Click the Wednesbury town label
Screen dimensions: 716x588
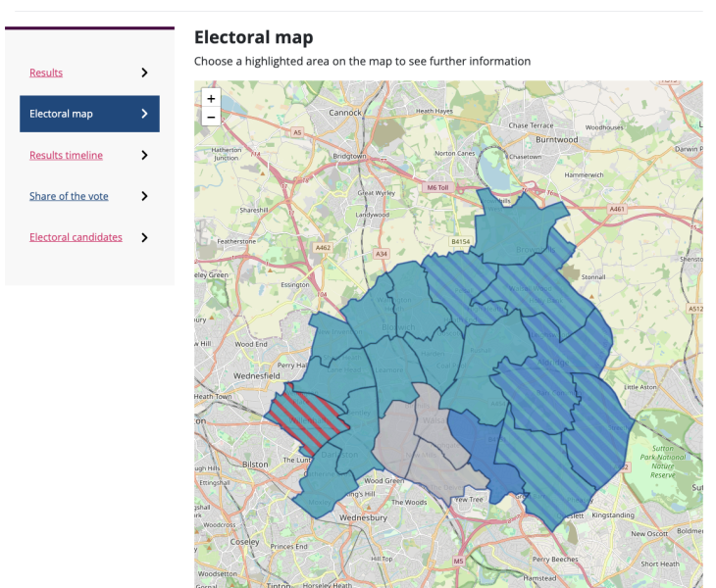[x=364, y=517]
